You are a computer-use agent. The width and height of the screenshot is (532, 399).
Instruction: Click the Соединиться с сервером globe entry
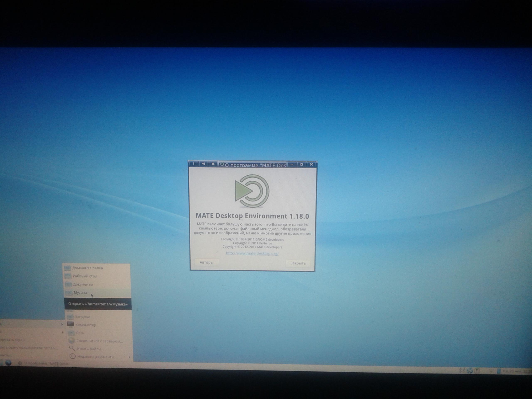[x=99, y=341]
